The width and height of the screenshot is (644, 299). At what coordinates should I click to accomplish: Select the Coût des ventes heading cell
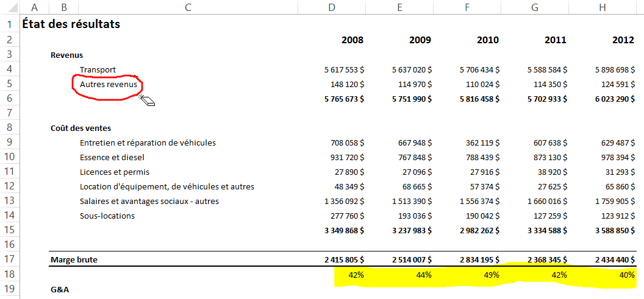(x=80, y=128)
